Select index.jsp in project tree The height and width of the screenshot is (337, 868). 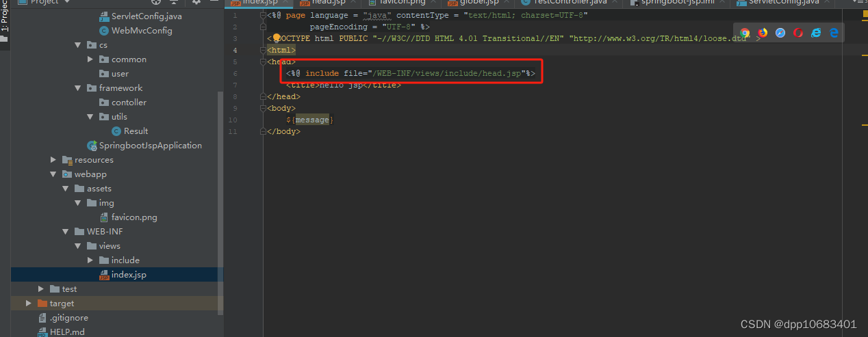129,275
